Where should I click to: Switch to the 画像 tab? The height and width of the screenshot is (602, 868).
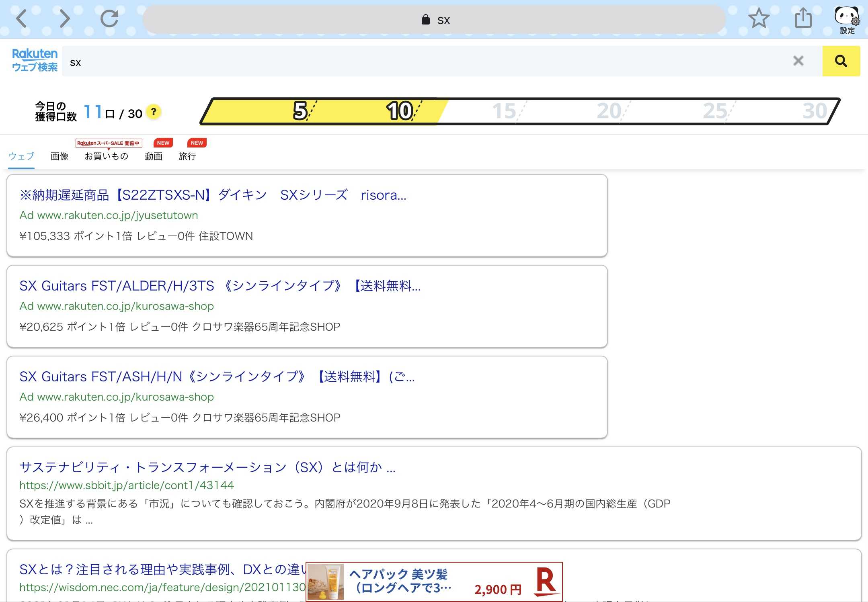point(60,156)
